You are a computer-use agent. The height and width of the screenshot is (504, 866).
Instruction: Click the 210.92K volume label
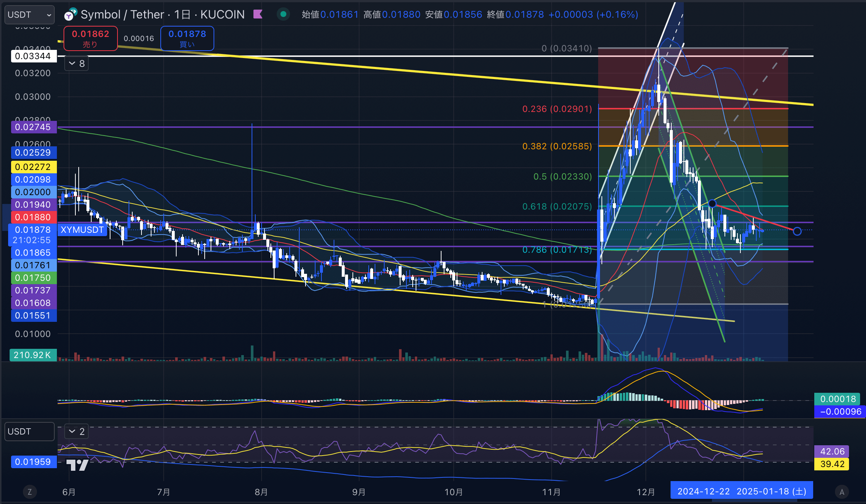33,355
